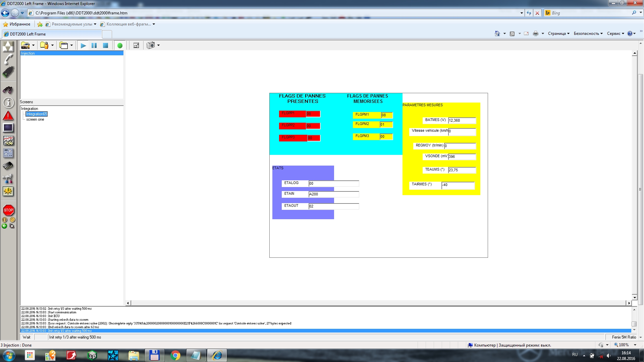Open the Коллекция веб-фрагм... link
This screenshot has height=362, width=644.
[x=128, y=24]
